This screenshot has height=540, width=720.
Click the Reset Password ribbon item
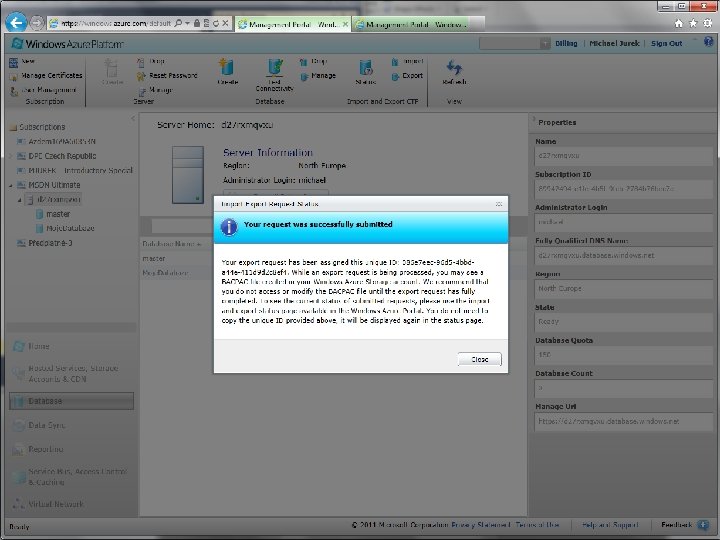173,75
